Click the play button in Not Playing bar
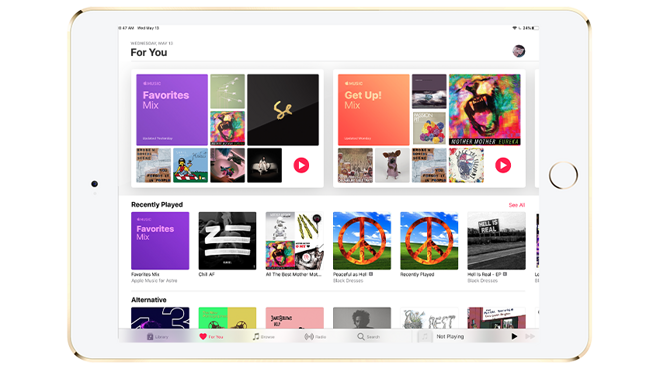The height and width of the screenshot is (369, 660). tap(514, 336)
